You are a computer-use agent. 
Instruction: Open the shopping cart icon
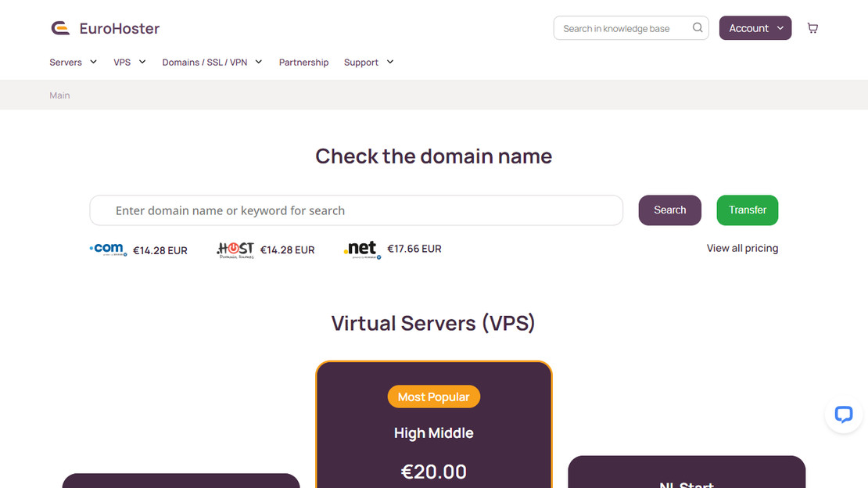point(812,28)
